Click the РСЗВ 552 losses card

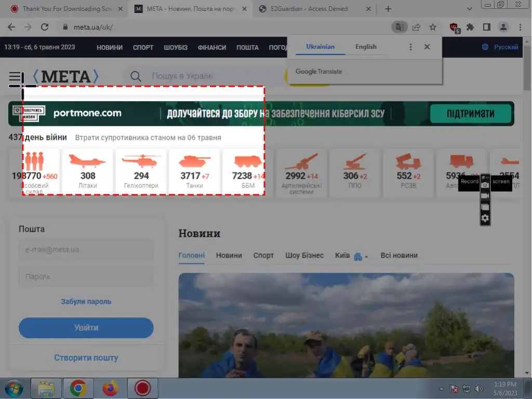coord(408,173)
